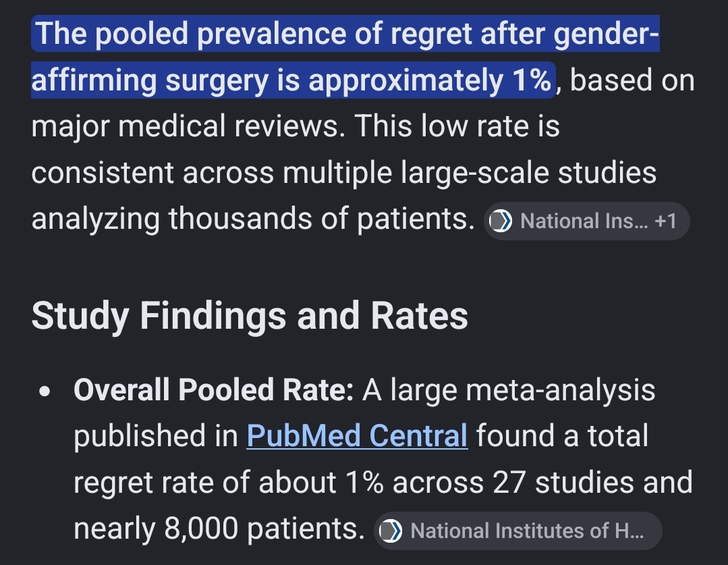Open the 'National Institutes of H…' citation chip

pos(518,531)
